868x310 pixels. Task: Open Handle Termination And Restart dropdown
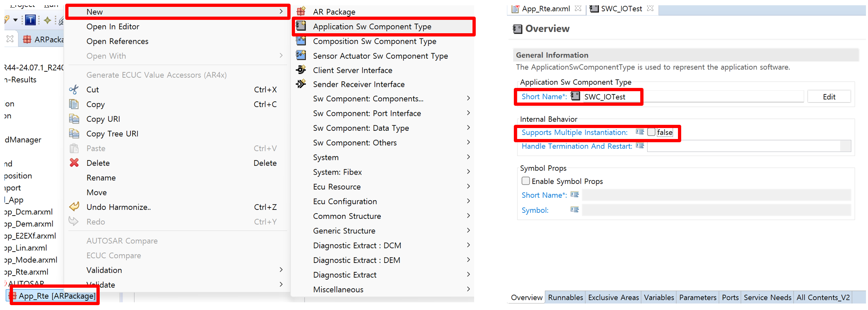click(x=845, y=146)
